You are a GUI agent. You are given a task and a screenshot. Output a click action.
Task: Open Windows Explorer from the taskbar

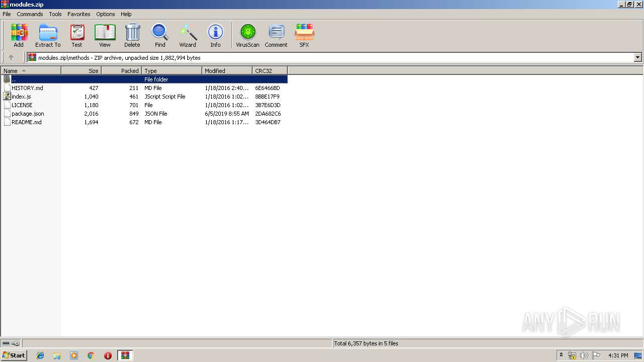tap(57, 355)
